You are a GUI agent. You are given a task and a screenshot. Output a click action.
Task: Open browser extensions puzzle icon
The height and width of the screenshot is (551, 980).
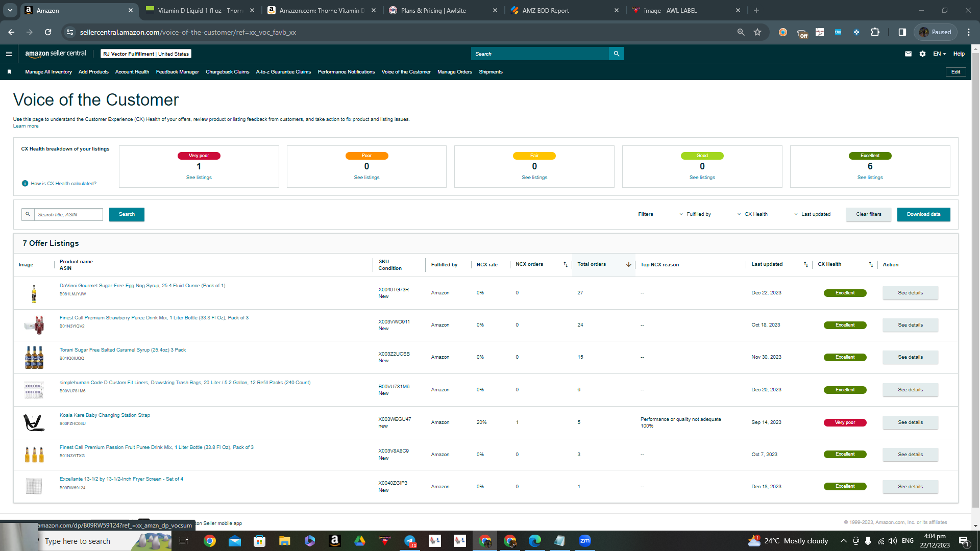(875, 32)
